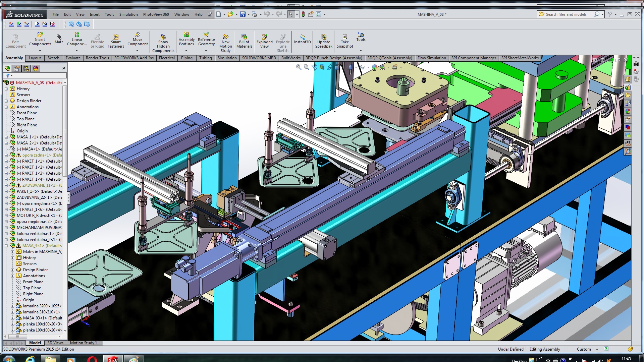This screenshot has width=644, height=362.
Task: Switch to Motion Study 1 tab
Action: [84, 343]
